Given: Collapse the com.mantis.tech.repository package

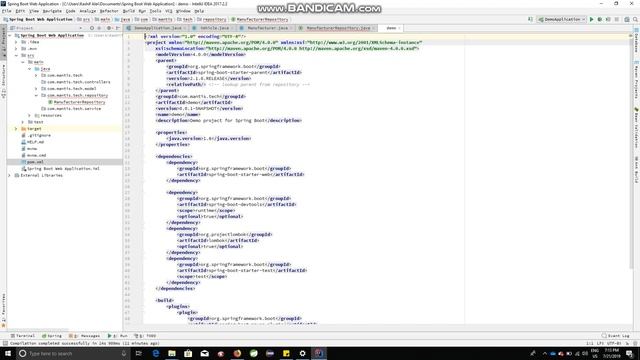Looking at the screenshot, I should 36,96.
